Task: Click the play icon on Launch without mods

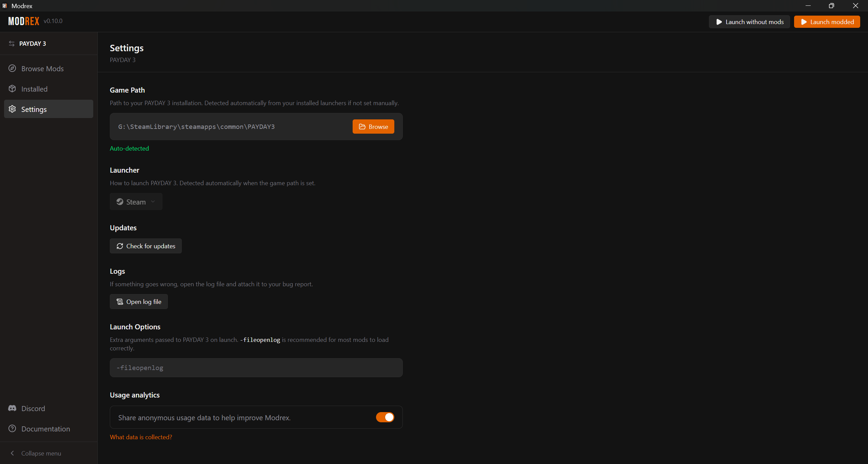Action: click(x=719, y=22)
